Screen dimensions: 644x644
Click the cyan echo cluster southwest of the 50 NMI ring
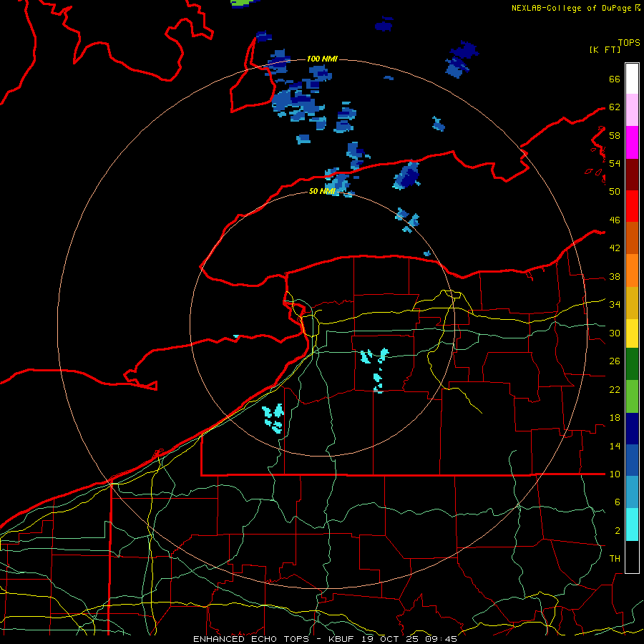274,419
